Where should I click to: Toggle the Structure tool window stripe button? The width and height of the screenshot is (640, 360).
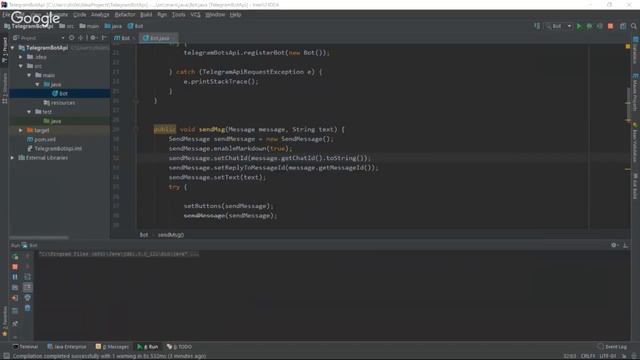point(4,88)
